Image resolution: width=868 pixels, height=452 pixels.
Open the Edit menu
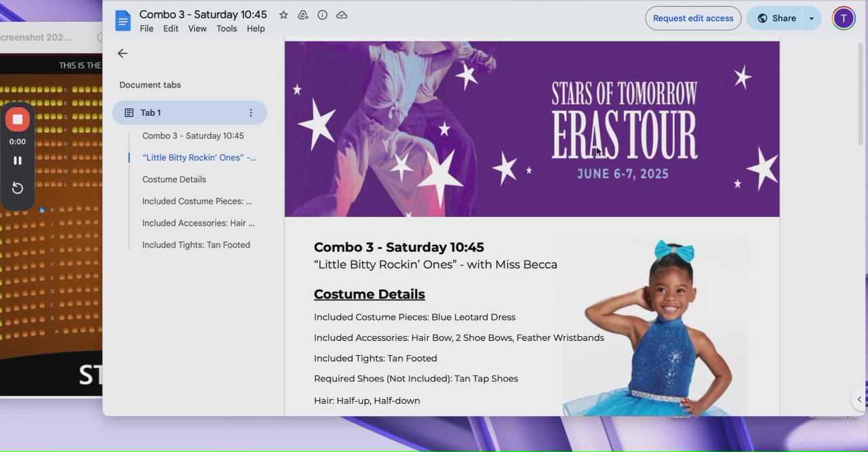[x=171, y=28]
